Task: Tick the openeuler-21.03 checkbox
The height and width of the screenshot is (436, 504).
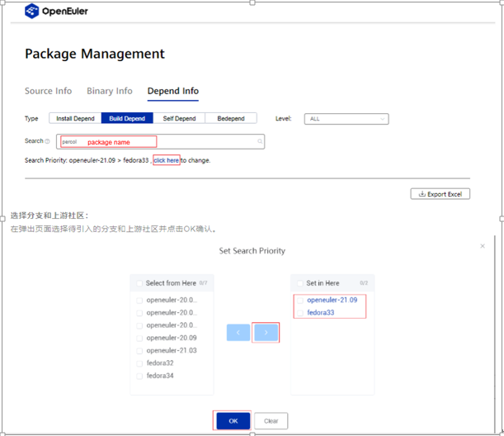Action: tap(139, 351)
